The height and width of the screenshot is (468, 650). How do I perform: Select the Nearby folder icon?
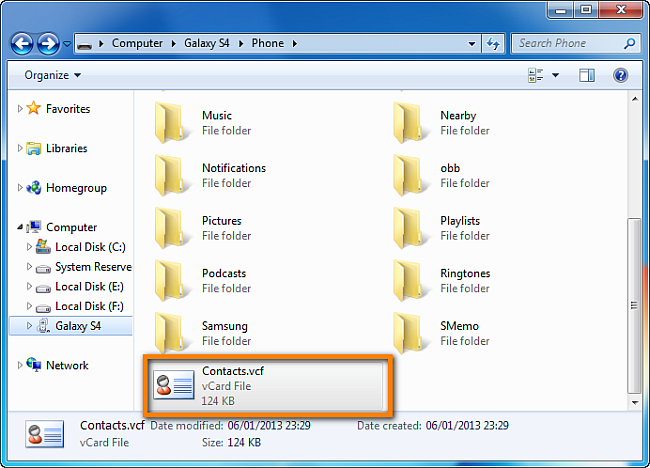click(408, 123)
